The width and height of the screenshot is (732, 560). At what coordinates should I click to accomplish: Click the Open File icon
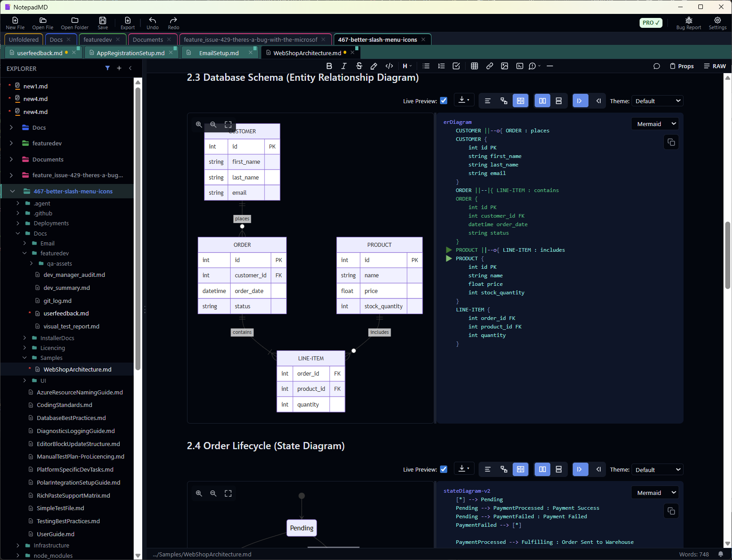click(x=43, y=23)
